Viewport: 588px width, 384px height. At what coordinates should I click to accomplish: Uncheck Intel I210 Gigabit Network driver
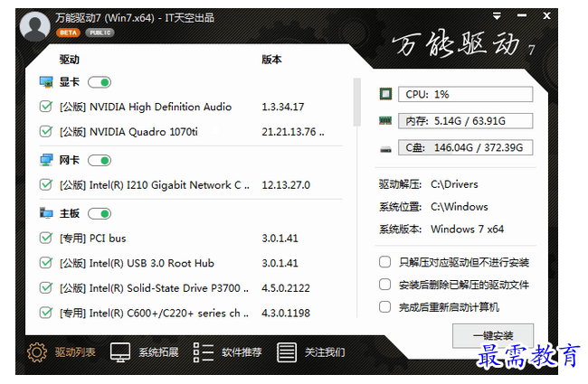(x=46, y=184)
